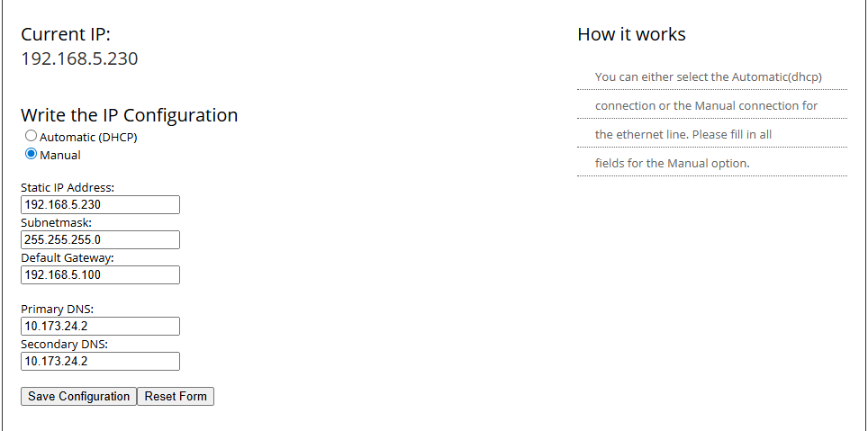Screen dimensions: 868x431
Task: Click the "Default Gateway:" label text
Action: point(68,257)
